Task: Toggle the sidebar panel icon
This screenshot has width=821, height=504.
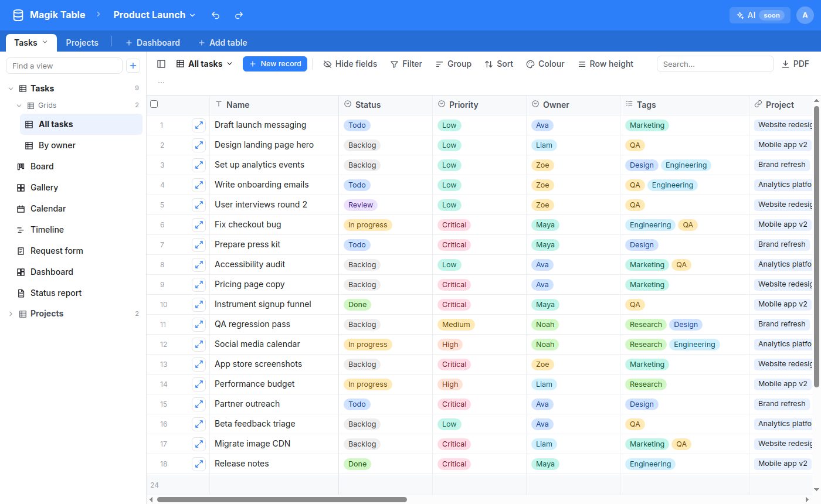Action: pyautogui.click(x=161, y=64)
